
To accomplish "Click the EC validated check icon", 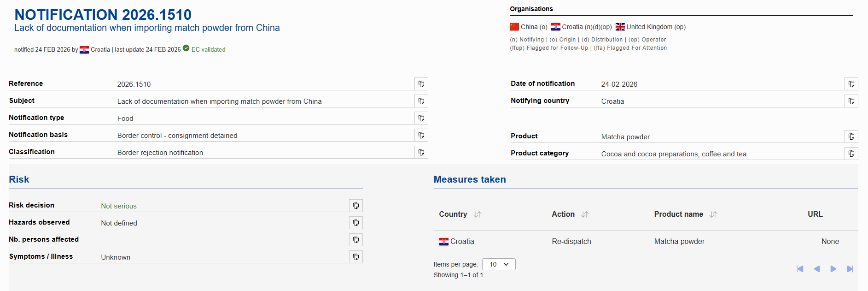I will (x=186, y=48).
